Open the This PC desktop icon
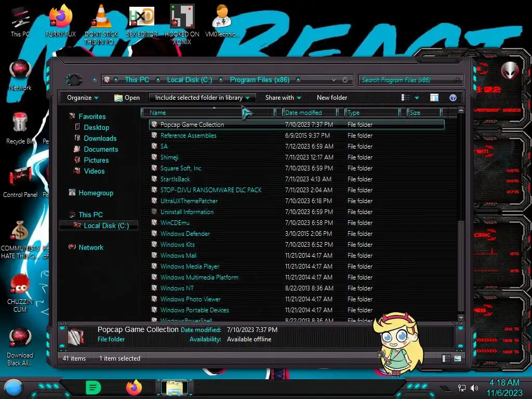Image resolution: width=532 pixels, height=399 pixels. pos(20,22)
